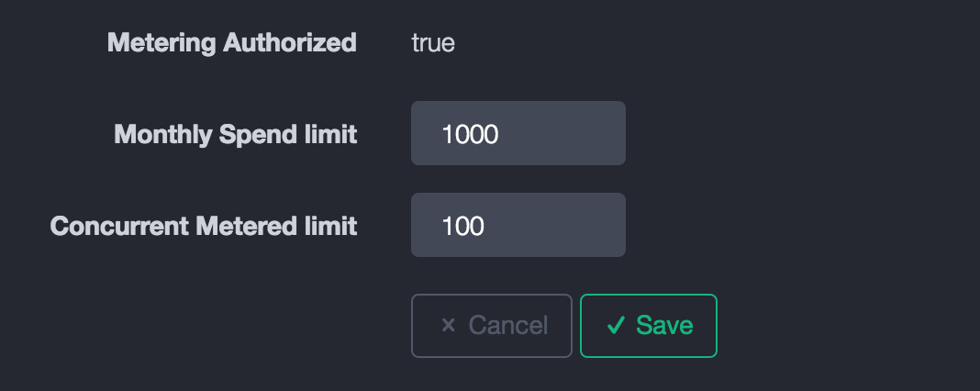Click the Metering Authorized label

point(231,42)
